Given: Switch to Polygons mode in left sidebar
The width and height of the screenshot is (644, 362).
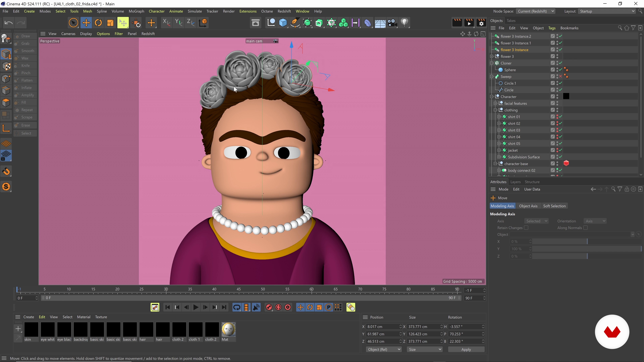Looking at the screenshot, I should 6,102.
